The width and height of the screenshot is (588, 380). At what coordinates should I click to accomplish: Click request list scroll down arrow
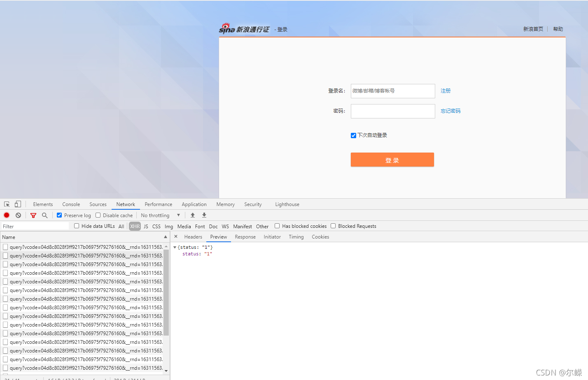click(x=166, y=371)
